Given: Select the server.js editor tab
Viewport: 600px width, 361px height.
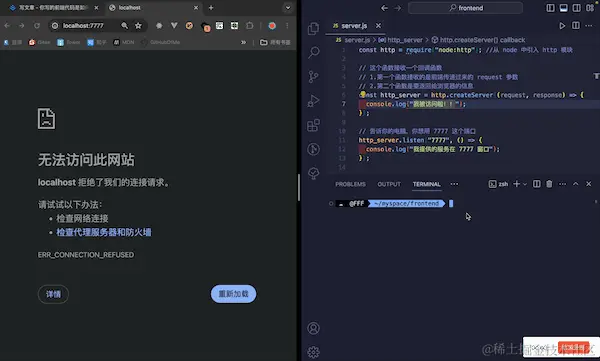Looking at the screenshot, I should (x=354, y=26).
